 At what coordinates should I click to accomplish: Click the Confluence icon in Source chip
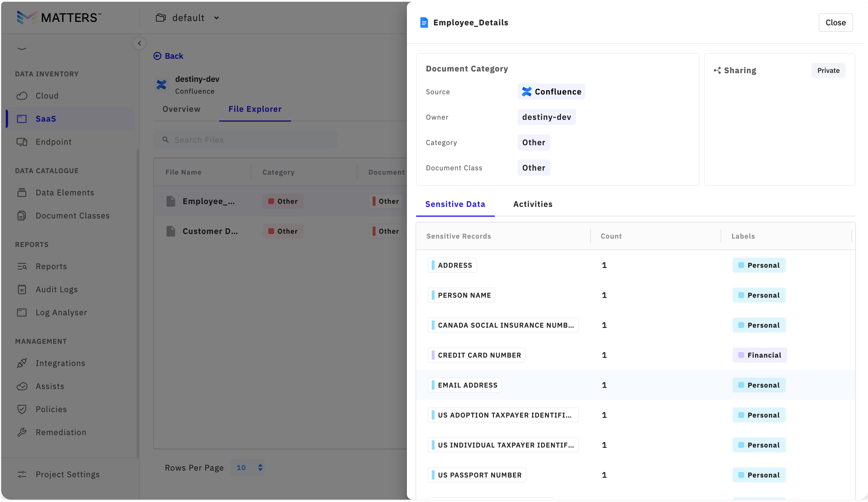coord(526,92)
